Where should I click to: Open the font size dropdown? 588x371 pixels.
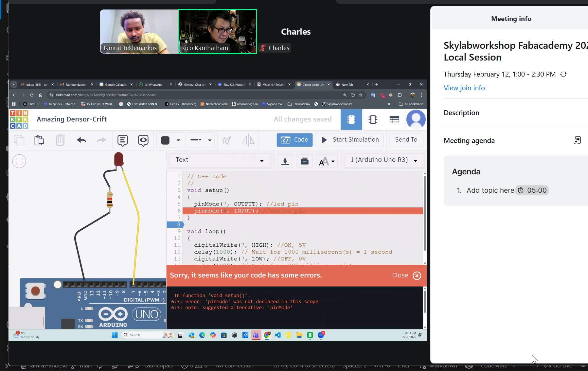click(x=327, y=161)
